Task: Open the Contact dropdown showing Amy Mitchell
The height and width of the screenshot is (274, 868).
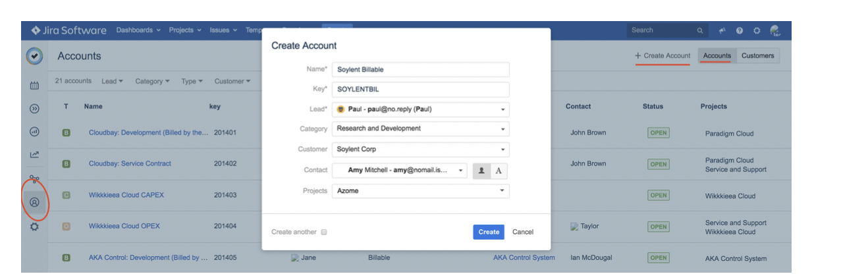Action: 399,170
